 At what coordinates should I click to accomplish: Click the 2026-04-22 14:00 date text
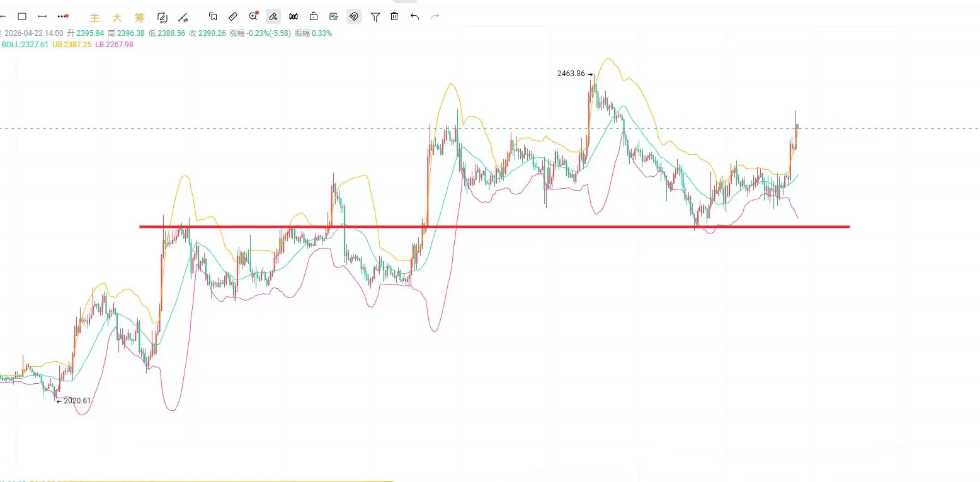[33, 33]
